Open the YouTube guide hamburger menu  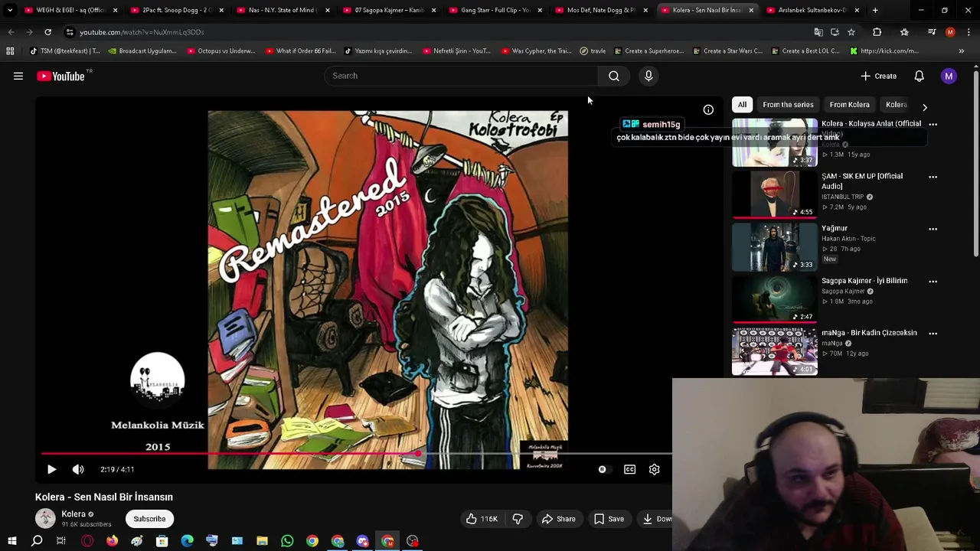pos(18,76)
